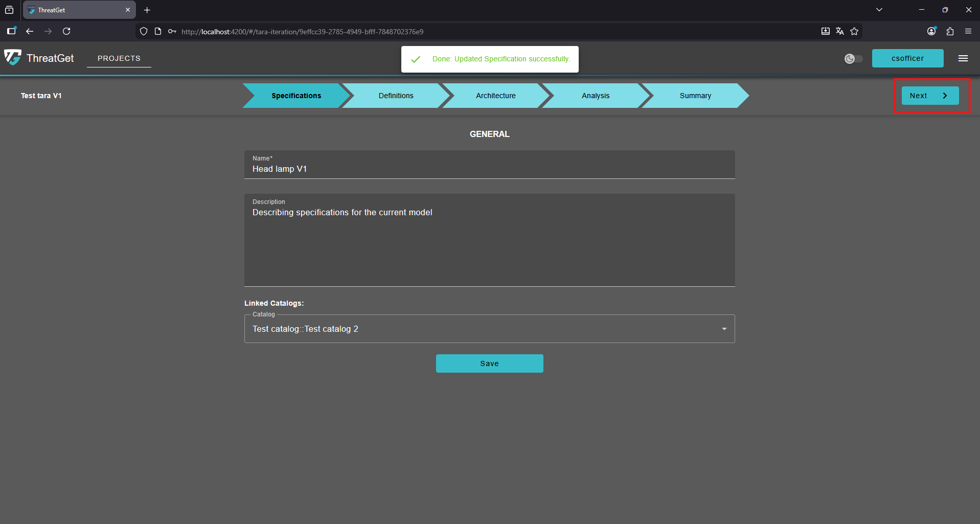Screen dimensions: 980x524
Task: Open the PROJECTS menu item
Action: tap(119, 58)
